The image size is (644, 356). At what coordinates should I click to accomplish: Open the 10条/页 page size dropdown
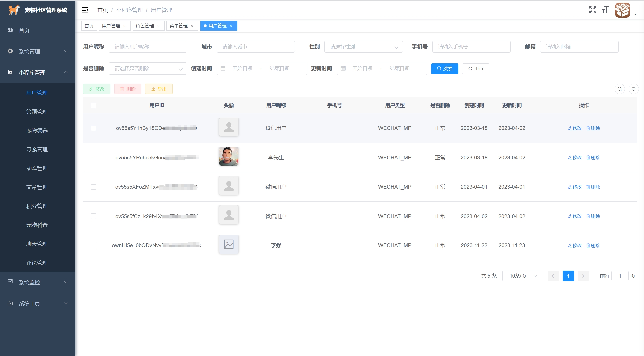(521, 276)
